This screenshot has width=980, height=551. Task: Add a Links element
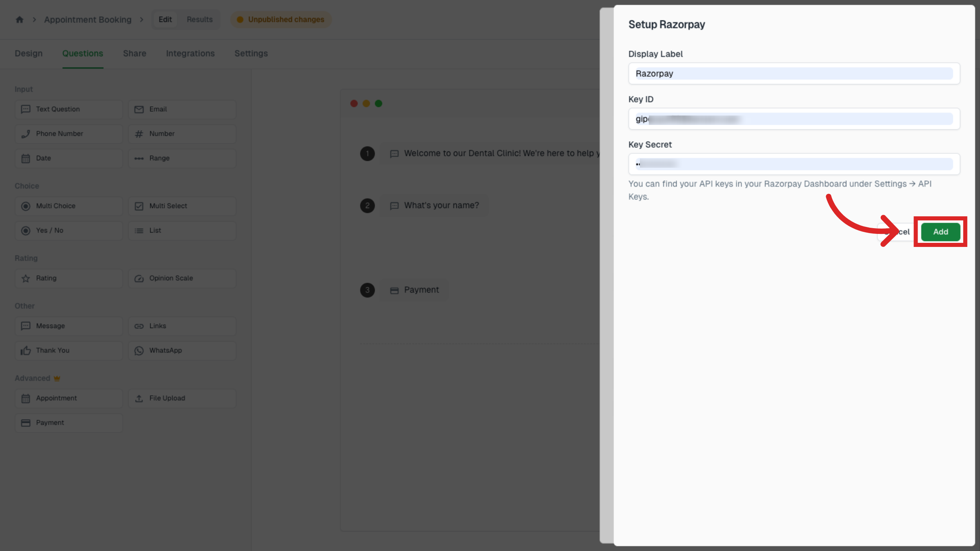182,326
